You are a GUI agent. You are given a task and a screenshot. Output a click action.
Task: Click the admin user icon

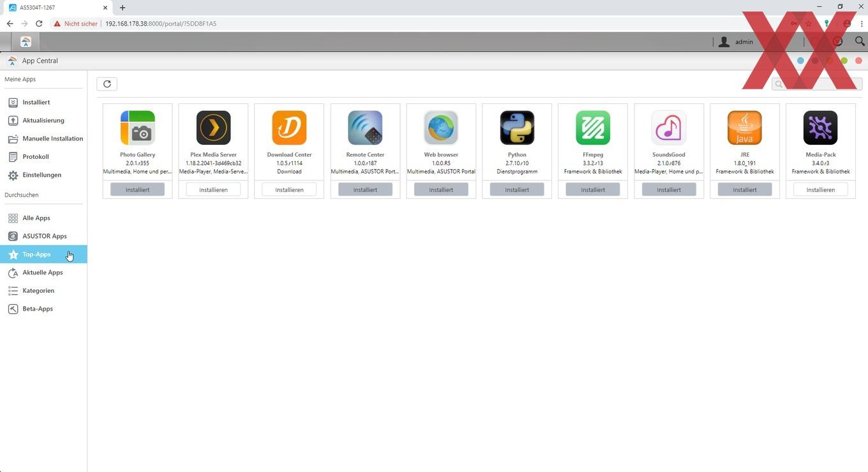pyautogui.click(x=724, y=41)
